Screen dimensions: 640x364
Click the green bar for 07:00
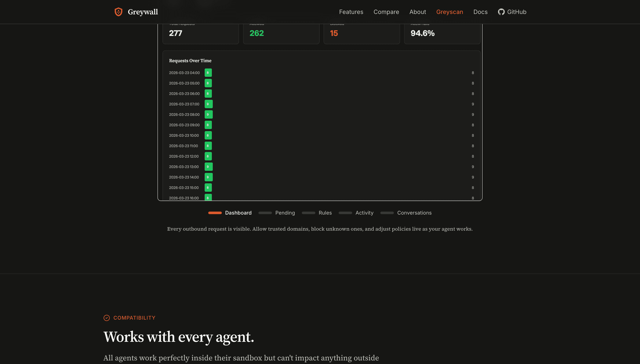pyautogui.click(x=208, y=104)
